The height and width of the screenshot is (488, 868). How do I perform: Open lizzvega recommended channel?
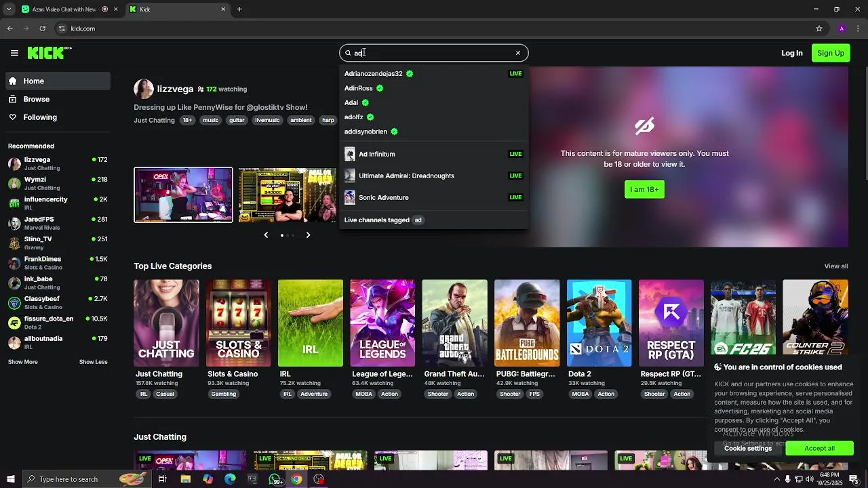coord(58,163)
